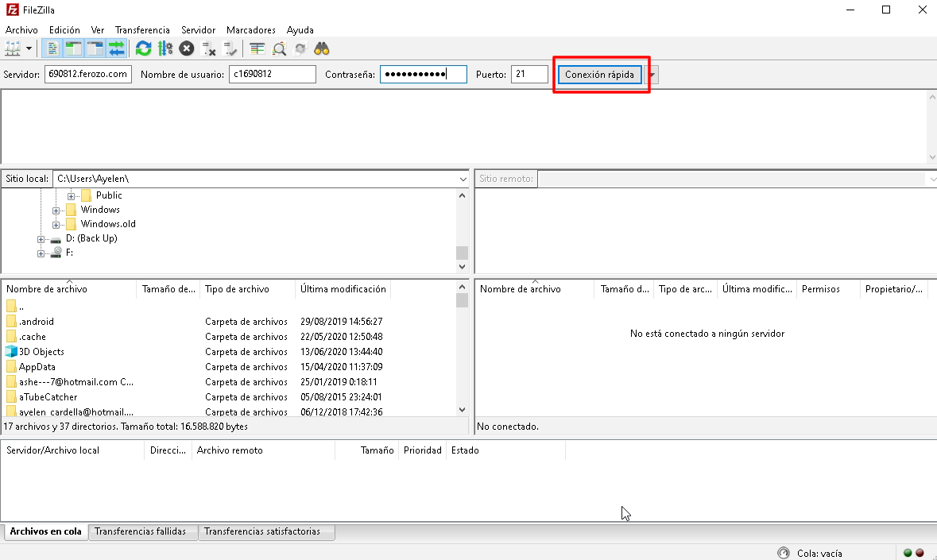937x560 pixels.
Task: Search for files with binoculars icon
Action: point(322,48)
